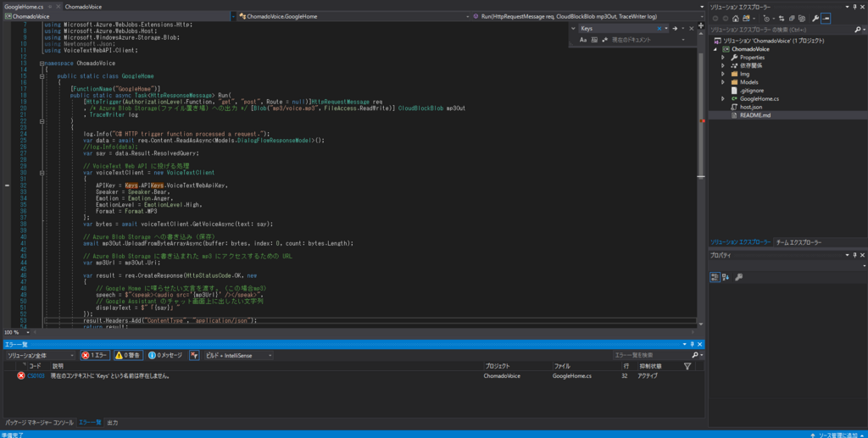Screen dimensions: 868x438
Task: Switch to チーム エクスプローラー tab
Action: (798, 243)
